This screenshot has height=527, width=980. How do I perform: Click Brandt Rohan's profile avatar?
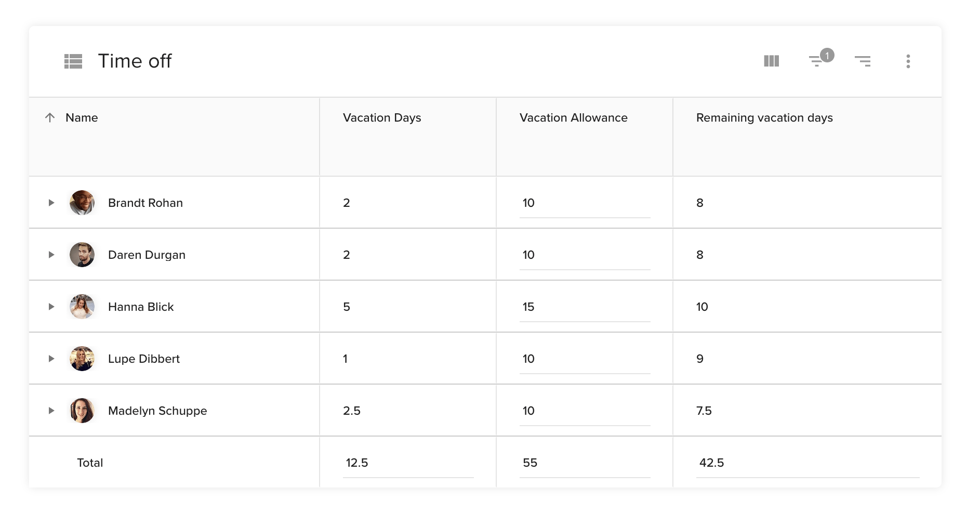point(82,203)
